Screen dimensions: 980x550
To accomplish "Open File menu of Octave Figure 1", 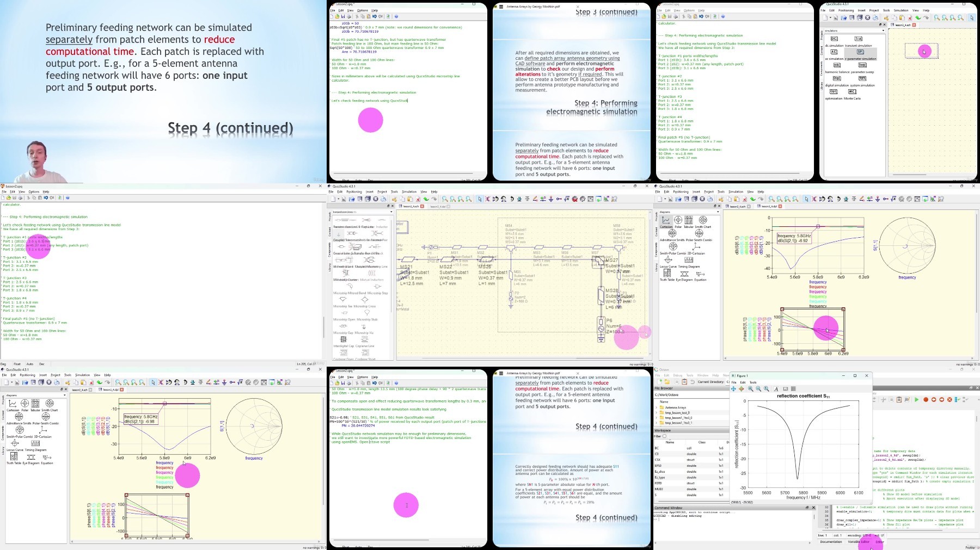I will [x=734, y=382].
